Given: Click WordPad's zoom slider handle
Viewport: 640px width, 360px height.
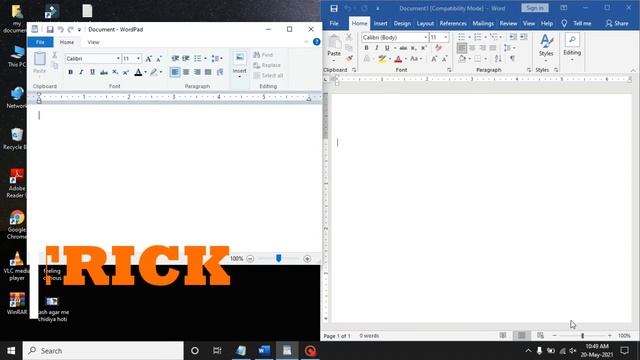Looking at the screenshot, I should (278, 258).
